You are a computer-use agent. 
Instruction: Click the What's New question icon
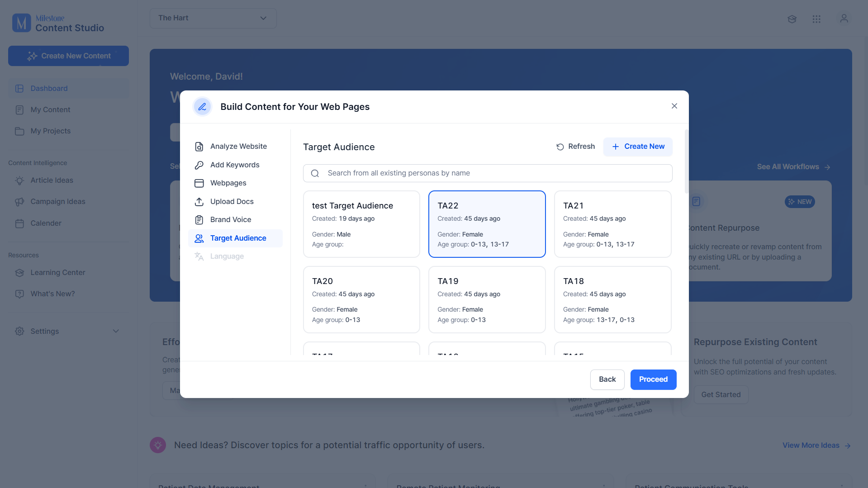pos(19,294)
